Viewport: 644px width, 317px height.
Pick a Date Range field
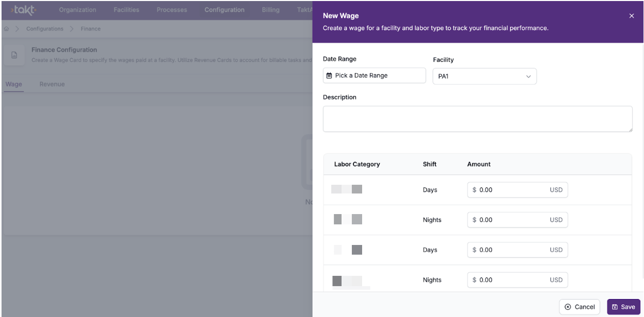374,76
